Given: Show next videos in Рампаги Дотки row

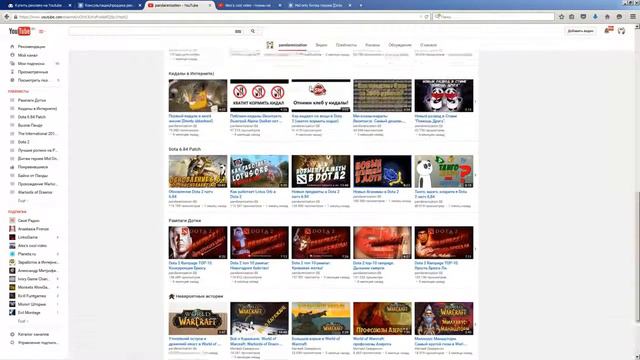Looking at the screenshot, I should point(476,249).
